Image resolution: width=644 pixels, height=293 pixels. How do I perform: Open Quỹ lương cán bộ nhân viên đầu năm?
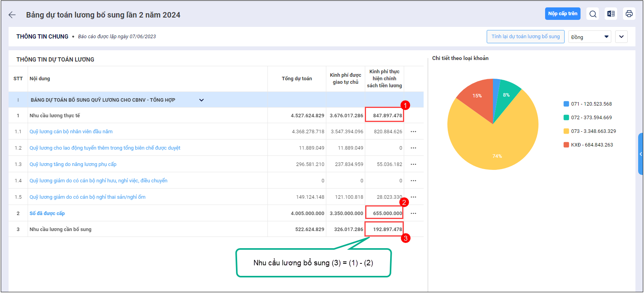[x=71, y=132]
